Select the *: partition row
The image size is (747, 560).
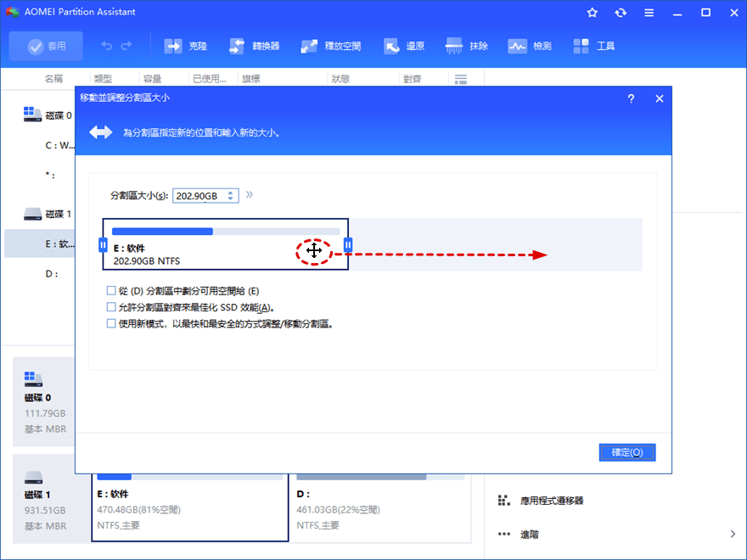50,176
